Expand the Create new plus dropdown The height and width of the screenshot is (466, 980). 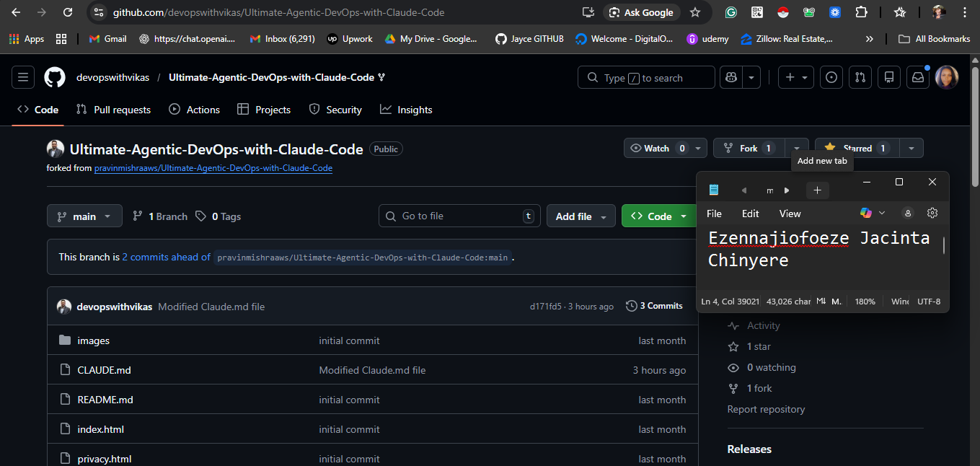pyautogui.click(x=796, y=77)
